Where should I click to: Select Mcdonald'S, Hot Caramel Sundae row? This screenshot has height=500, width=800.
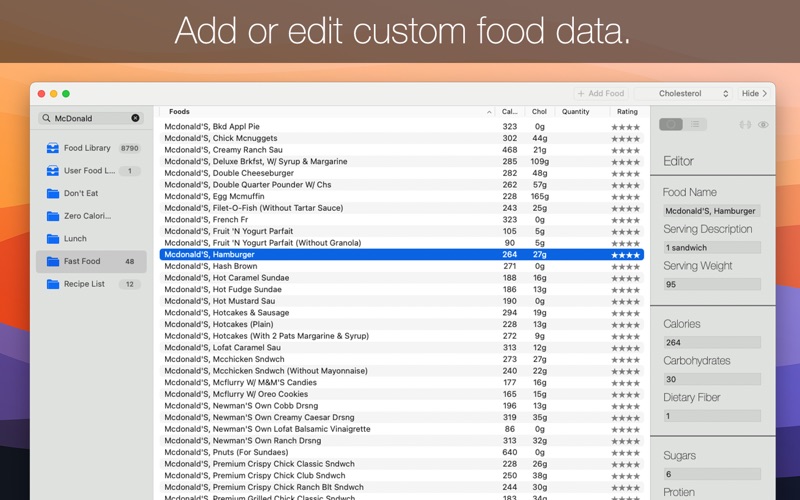[402, 278]
